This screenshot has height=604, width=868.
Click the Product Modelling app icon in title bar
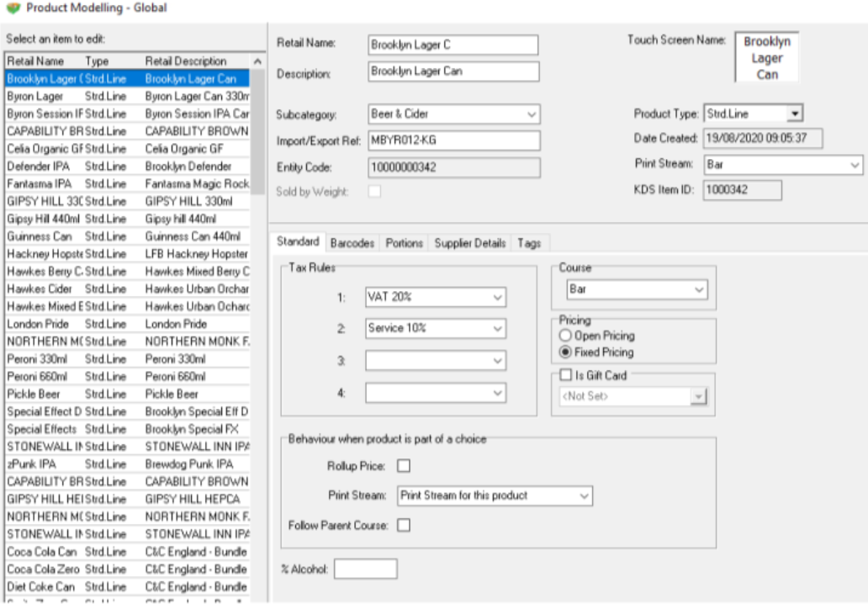(x=11, y=8)
